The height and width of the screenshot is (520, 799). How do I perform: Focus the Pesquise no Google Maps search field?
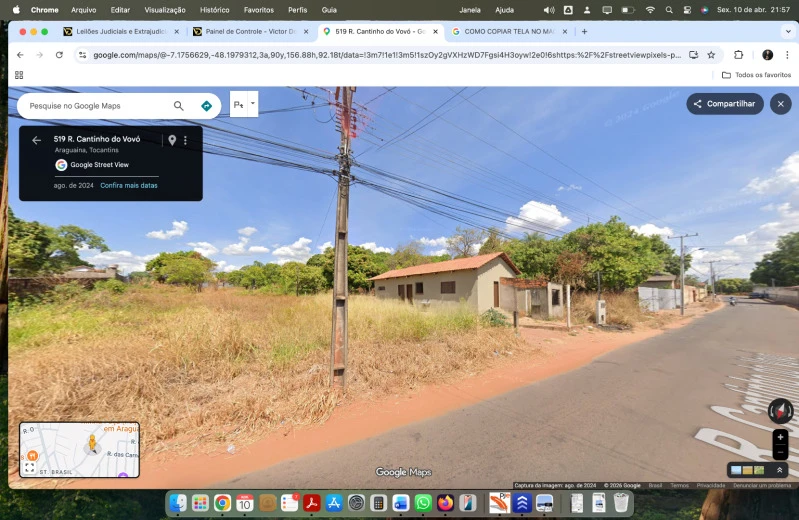[x=97, y=106]
